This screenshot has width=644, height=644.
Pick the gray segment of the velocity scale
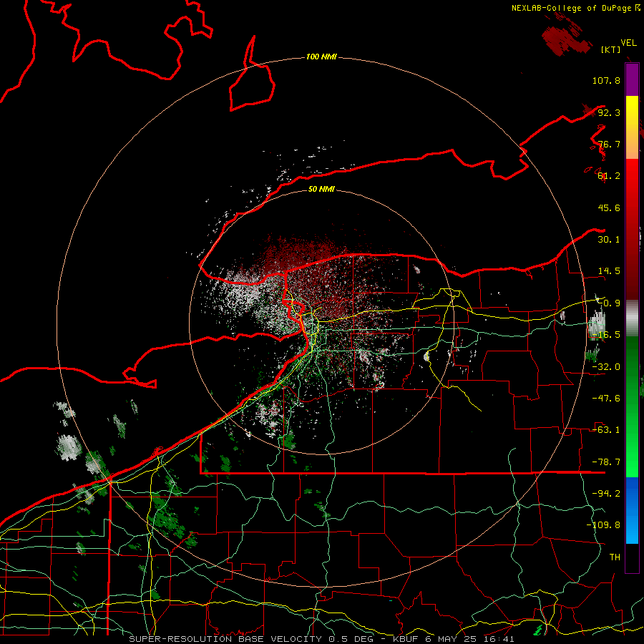pos(632,318)
